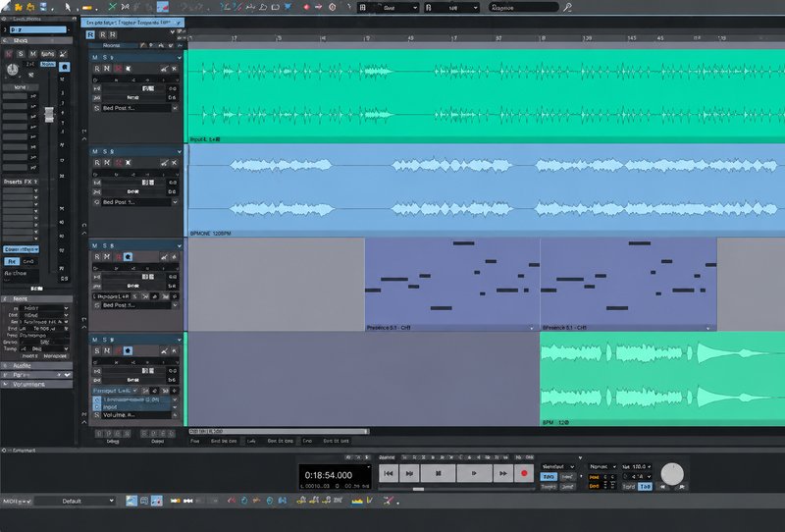Click the 0:18:54.000 time display
The height and width of the screenshot is (532, 785).
tap(329, 475)
